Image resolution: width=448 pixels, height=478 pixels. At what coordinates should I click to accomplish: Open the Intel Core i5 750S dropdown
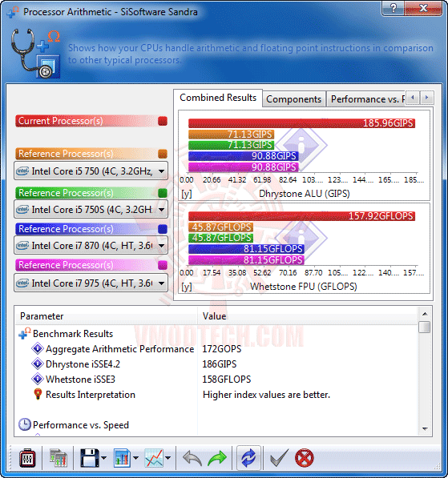tap(91, 210)
